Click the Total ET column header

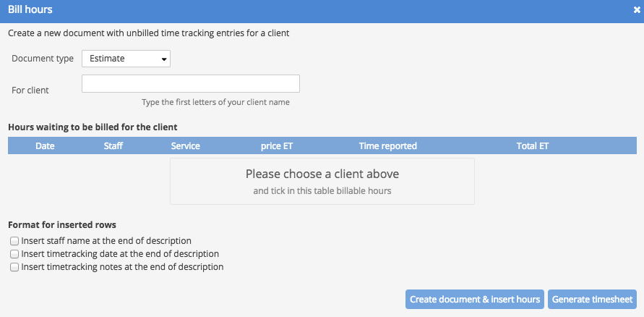pos(533,146)
